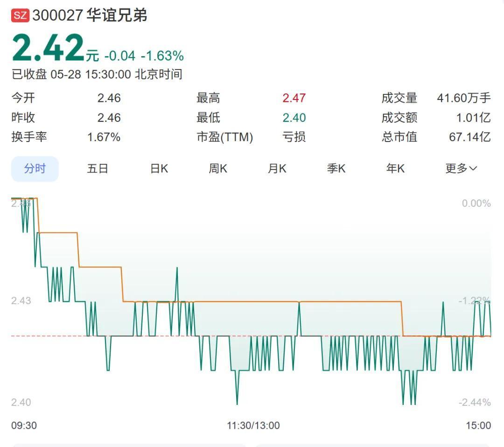Click the 成交额 value 1.01亿
Image resolution: width=504 pixels, height=447 pixels.
tap(474, 117)
